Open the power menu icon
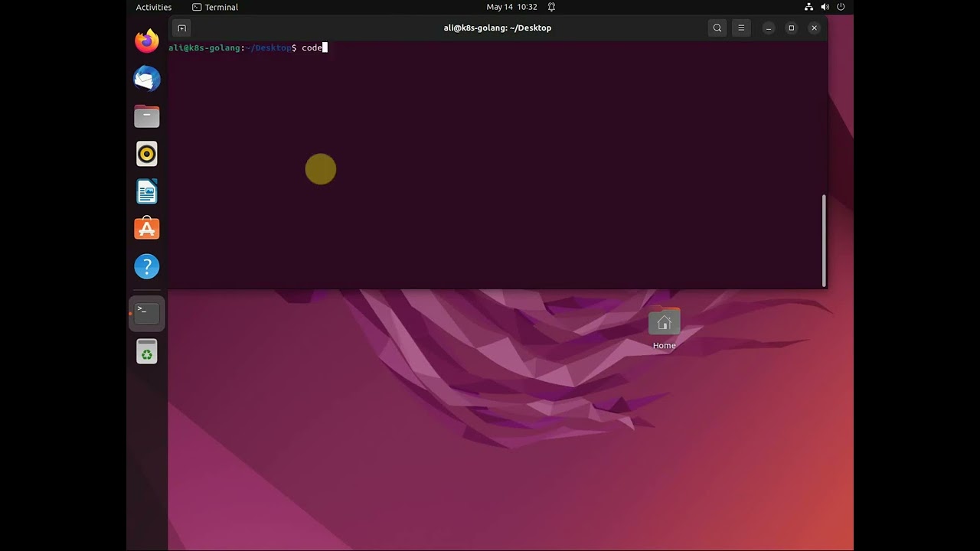Screen dimensions: 980x551 pos(841,7)
